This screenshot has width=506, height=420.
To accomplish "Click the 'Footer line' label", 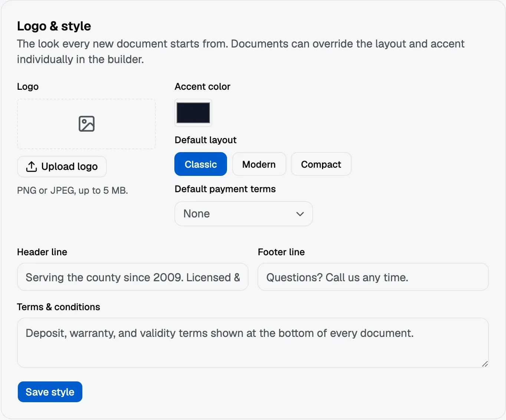I will click(x=281, y=252).
